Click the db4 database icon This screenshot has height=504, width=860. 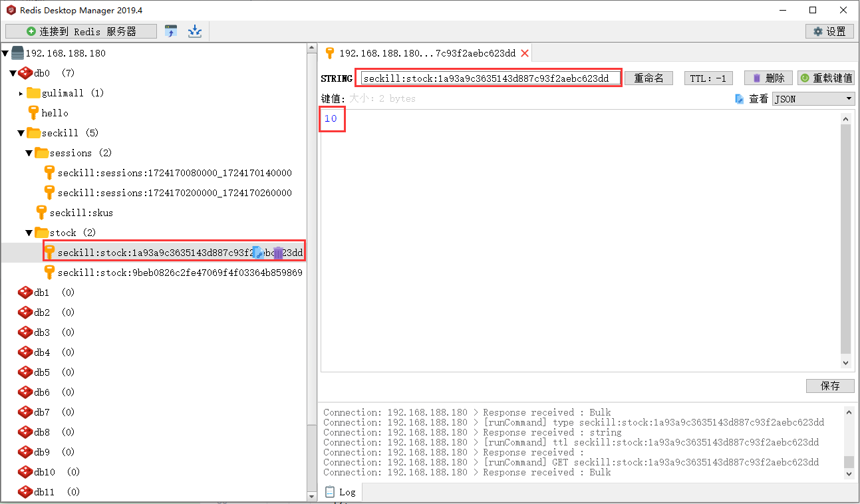click(x=25, y=352)
